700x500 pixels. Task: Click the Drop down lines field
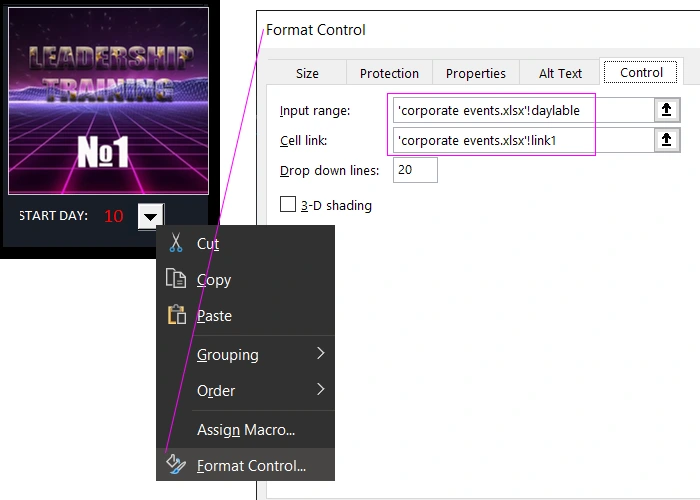[x=415, y=170]
